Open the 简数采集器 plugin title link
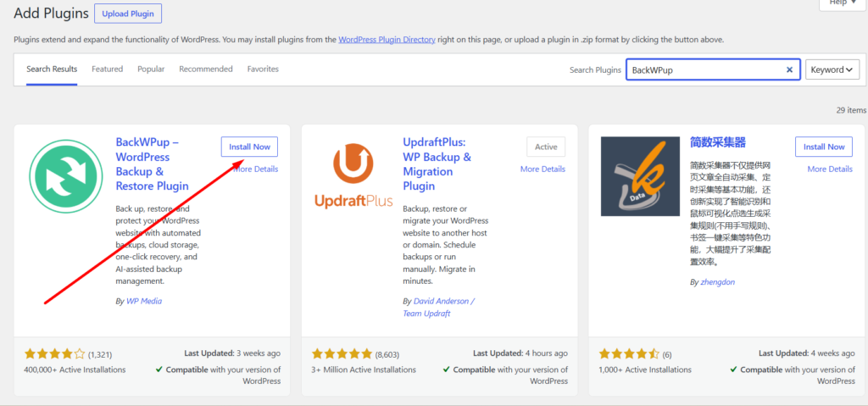 tap(718, 143)
